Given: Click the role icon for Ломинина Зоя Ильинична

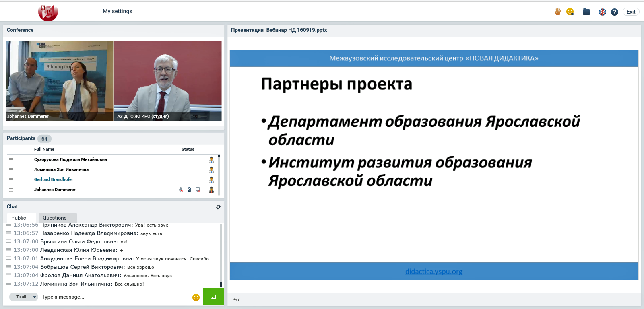Looking at the screenshot, I should click(x=211, y=170).
